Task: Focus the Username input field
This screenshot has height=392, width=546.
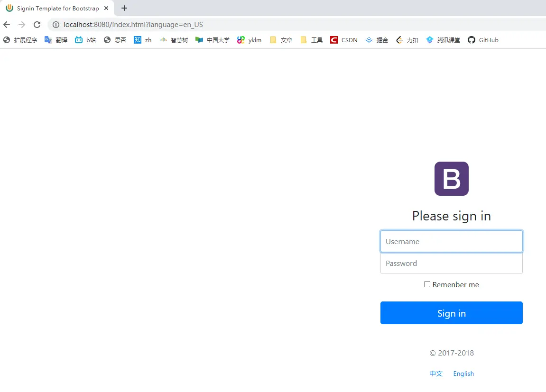Action: (451, 241)
